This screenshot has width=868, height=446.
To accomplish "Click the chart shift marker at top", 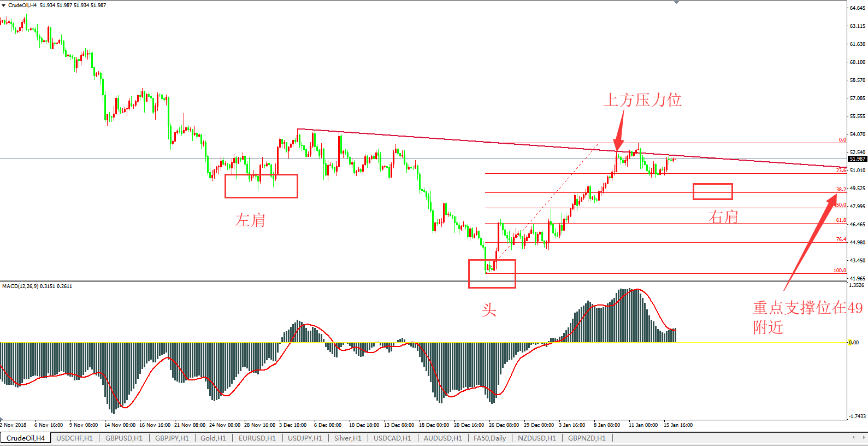I will click(x=676, y=2).
